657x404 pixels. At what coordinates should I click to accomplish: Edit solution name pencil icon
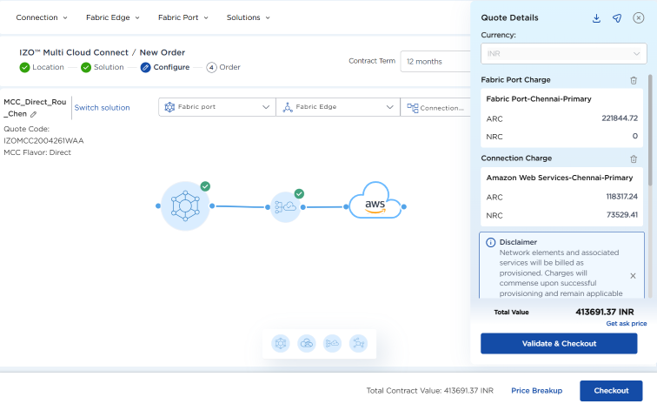(34, 114)
